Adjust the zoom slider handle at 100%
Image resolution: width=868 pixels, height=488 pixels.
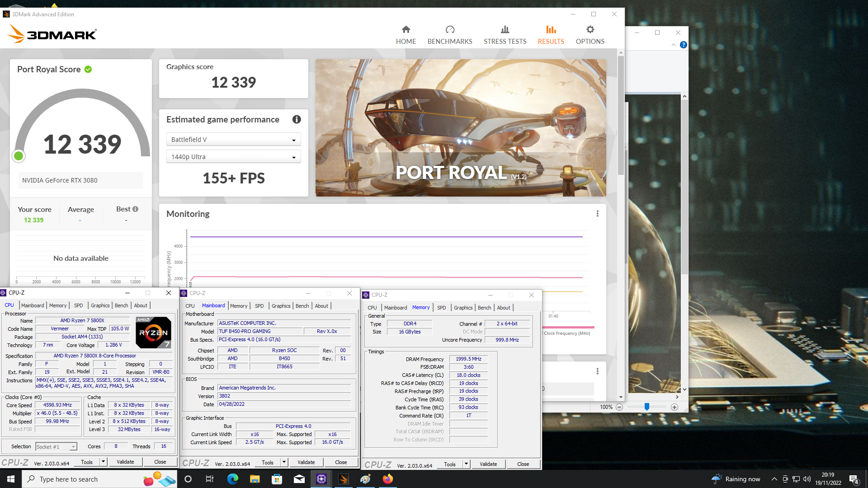pos(647,407)
